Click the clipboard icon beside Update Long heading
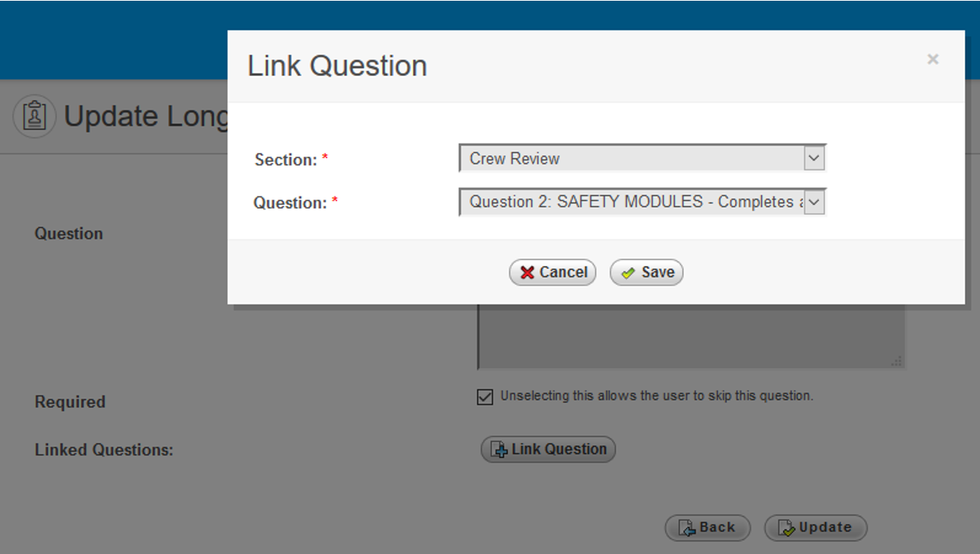Image resolution: width=980 pixels, height=554 pixels. tap(35, 117)
